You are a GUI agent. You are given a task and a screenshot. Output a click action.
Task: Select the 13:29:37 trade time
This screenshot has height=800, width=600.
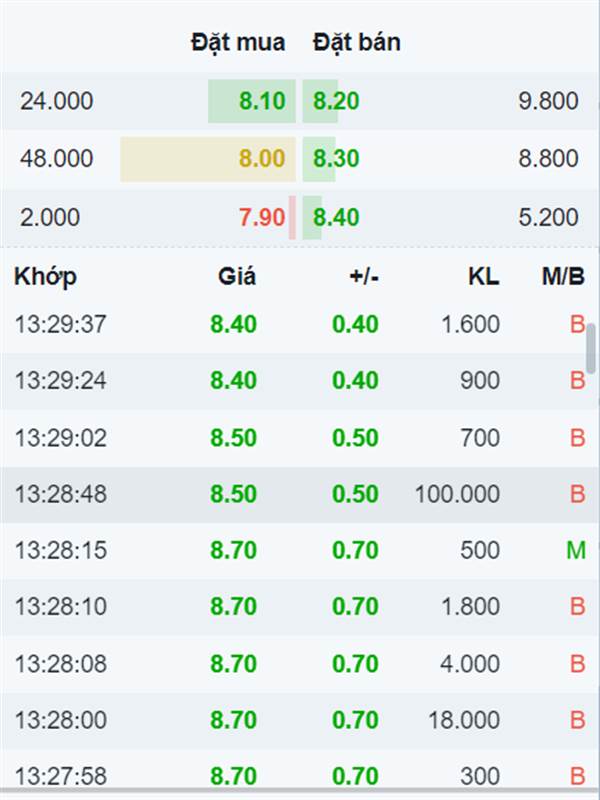61,324
